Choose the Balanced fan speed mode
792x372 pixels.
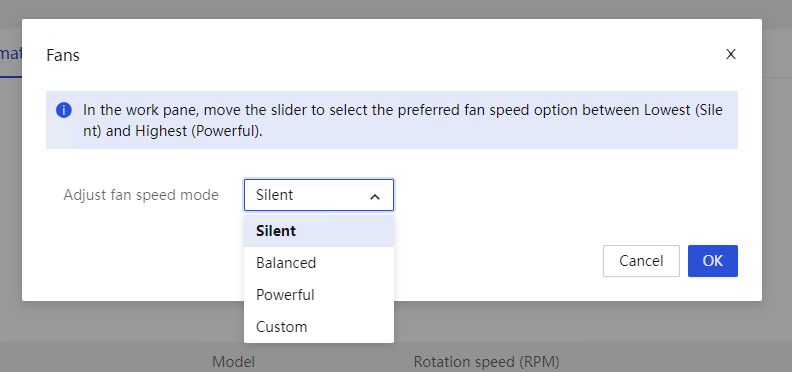point(319,263)
